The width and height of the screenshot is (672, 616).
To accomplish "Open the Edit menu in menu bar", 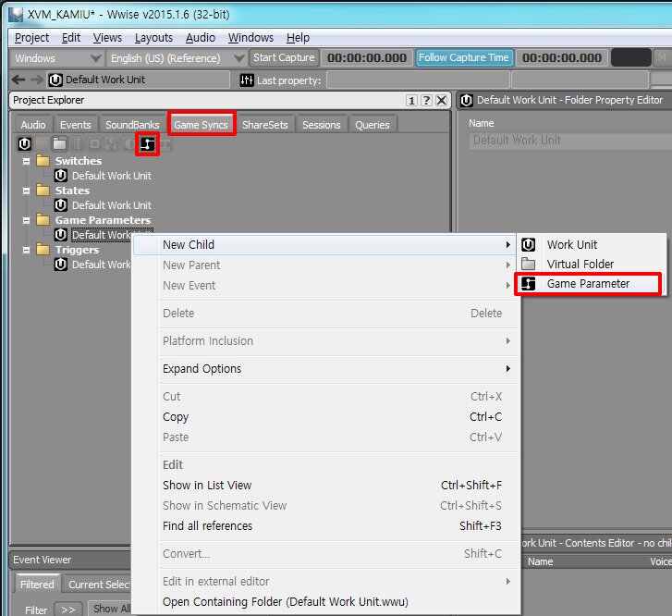I will [71, 38].
